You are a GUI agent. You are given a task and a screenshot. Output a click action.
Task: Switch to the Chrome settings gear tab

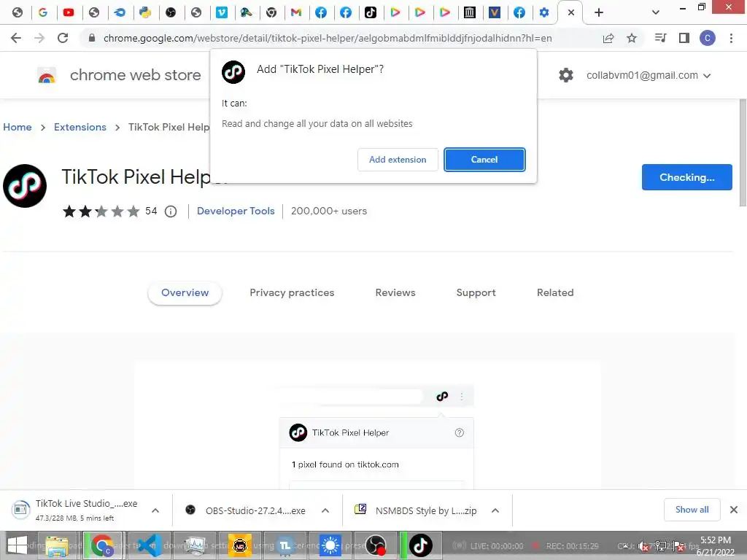[x=544, y=12]
